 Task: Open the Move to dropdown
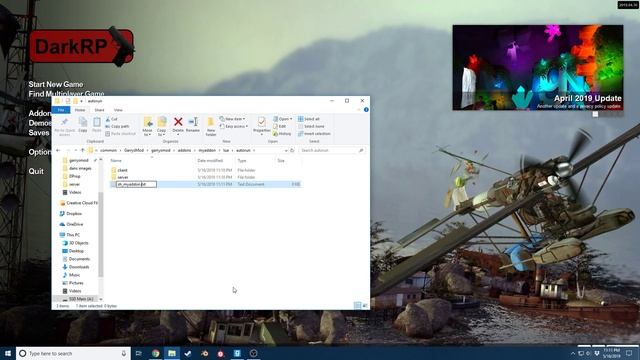[x=147, y=127]
